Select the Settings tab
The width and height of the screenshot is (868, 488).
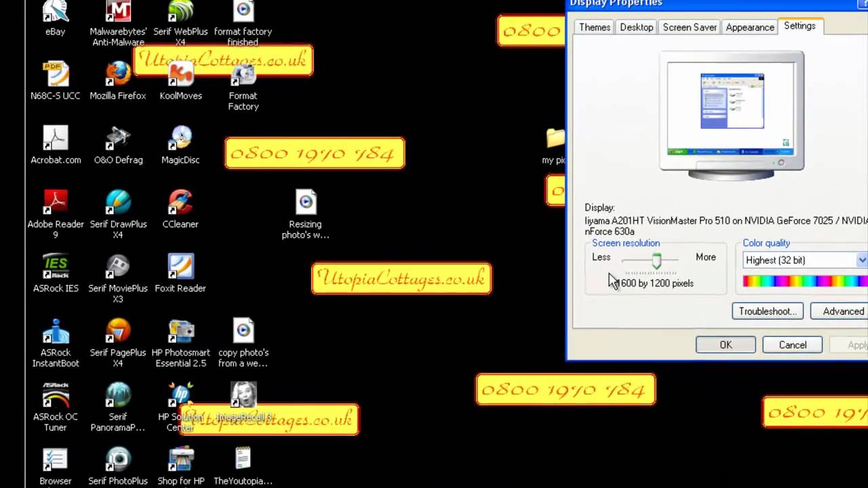coord(800,26)
